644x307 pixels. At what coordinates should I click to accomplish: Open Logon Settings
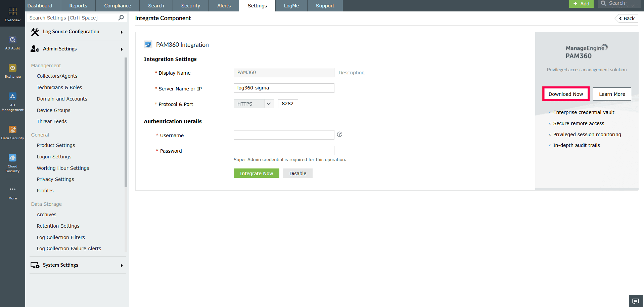pos(54,157)
